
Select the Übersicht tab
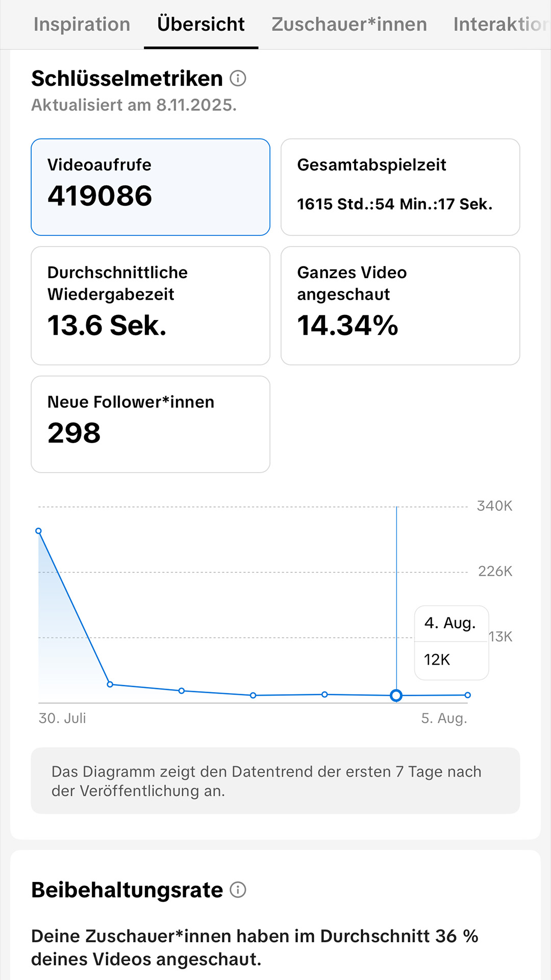tap(201, 24)
